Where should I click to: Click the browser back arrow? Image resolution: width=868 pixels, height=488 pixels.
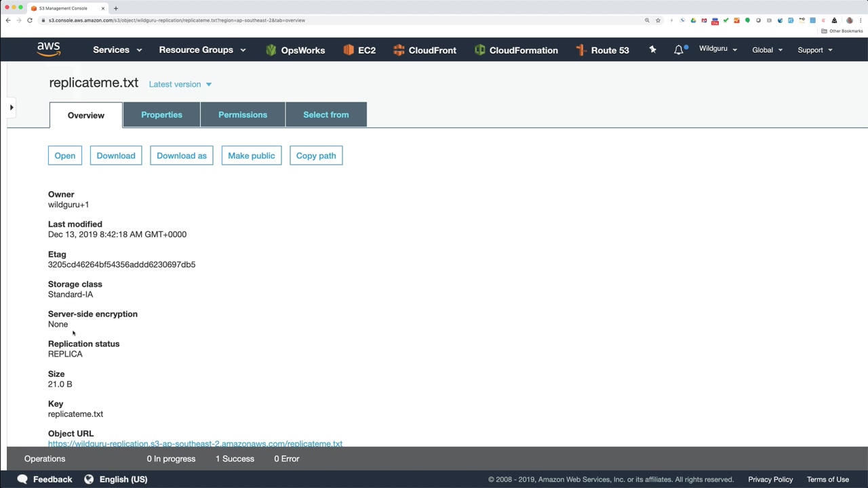click(8, 20)
